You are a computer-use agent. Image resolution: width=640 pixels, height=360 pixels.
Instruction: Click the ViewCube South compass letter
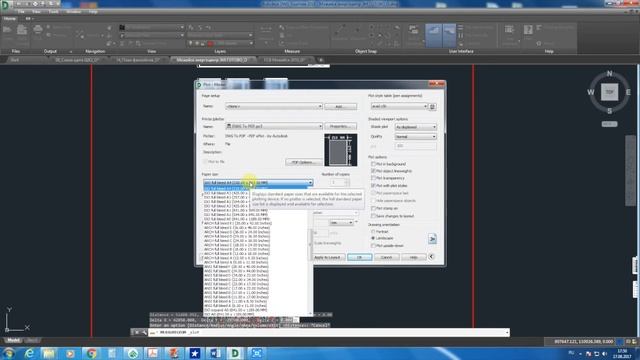[x=609, y=111]
